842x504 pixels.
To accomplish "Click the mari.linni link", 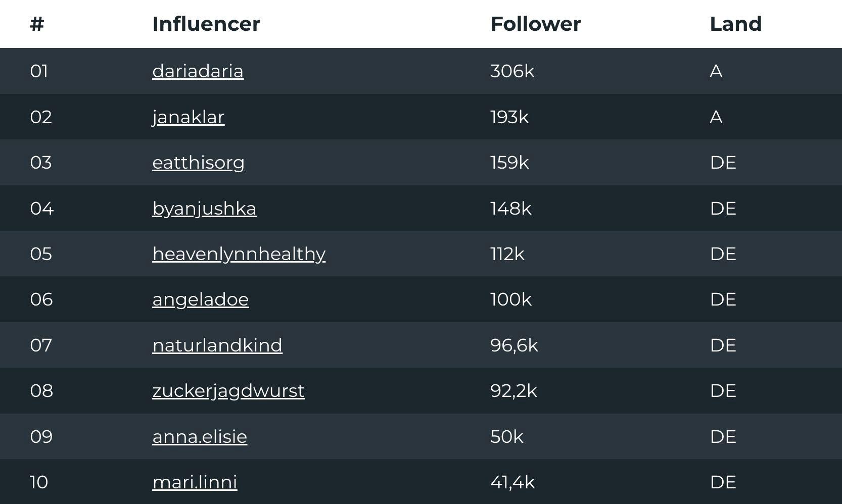I will [195, 482].
